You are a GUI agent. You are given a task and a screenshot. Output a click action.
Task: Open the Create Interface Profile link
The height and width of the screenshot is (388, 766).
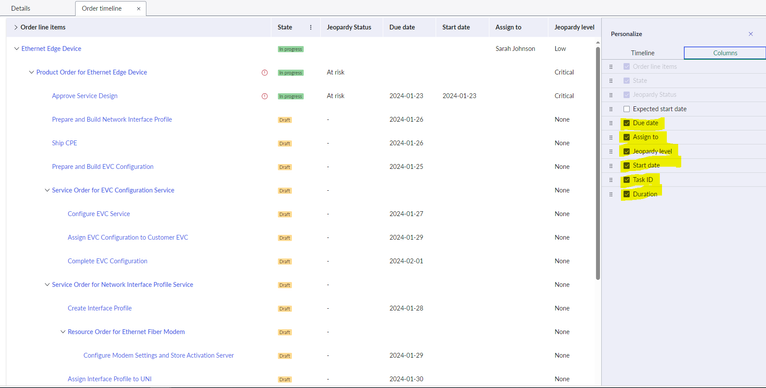pyautogui.click(x=100, y=308)
